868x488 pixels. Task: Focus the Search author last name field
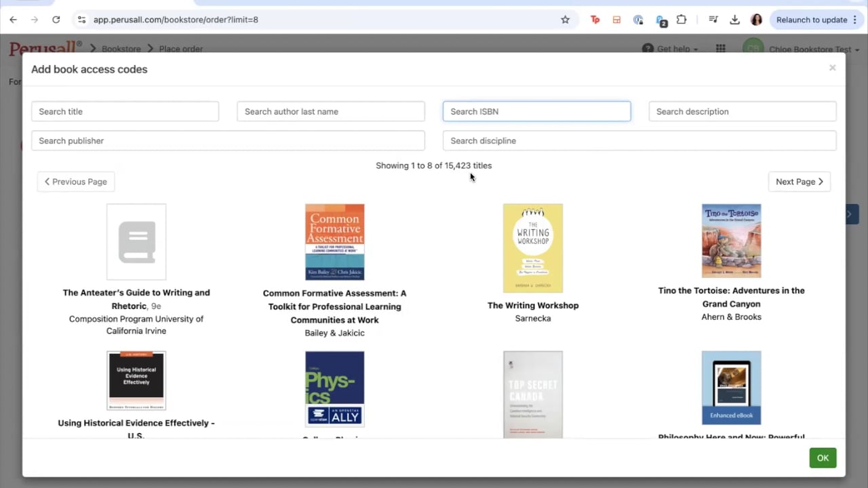[x=331, y=111]
